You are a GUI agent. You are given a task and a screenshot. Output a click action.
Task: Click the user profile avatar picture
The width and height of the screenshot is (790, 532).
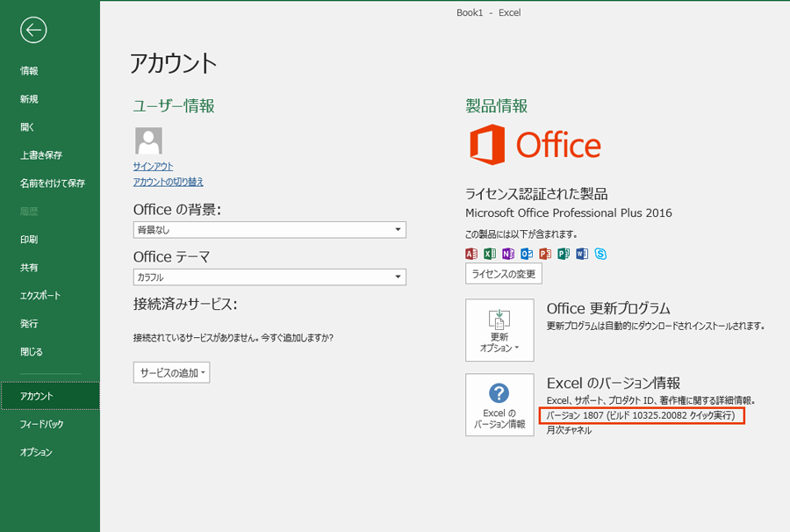(148, 140)
